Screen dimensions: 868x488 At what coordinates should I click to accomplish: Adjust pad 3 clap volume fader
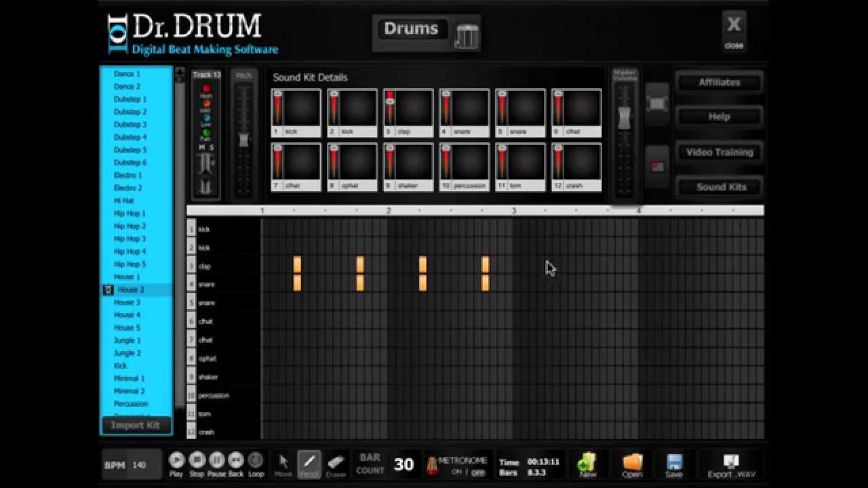coord(389,100)
